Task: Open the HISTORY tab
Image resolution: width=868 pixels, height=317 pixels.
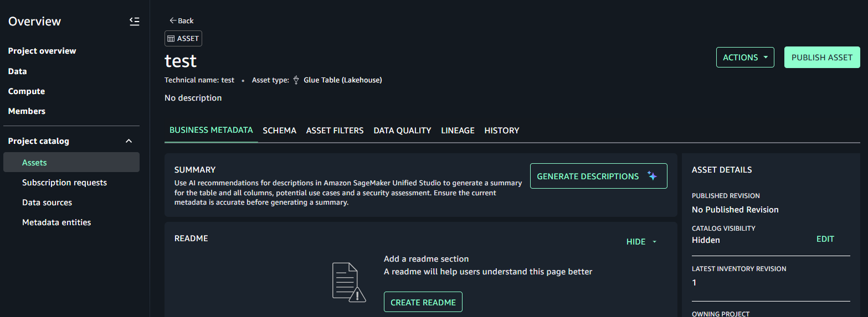Action: click(x=502, y=131)
